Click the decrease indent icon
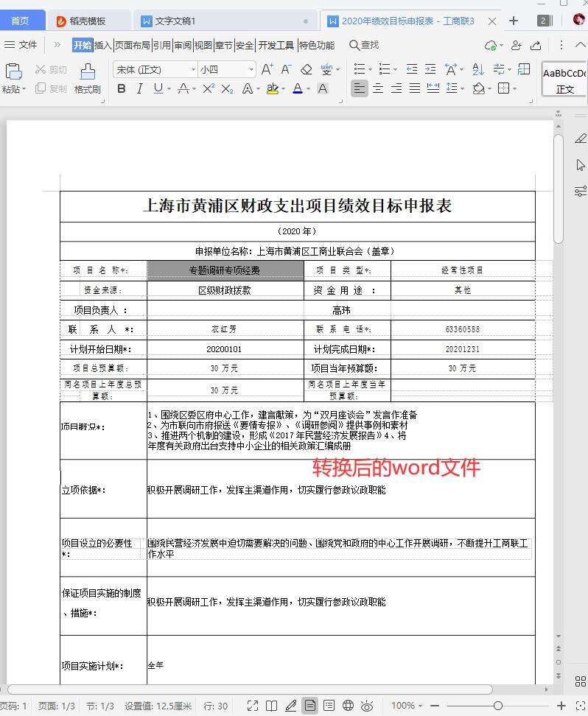Viewport: 588px width, 716px height. [x=412, y=69]
